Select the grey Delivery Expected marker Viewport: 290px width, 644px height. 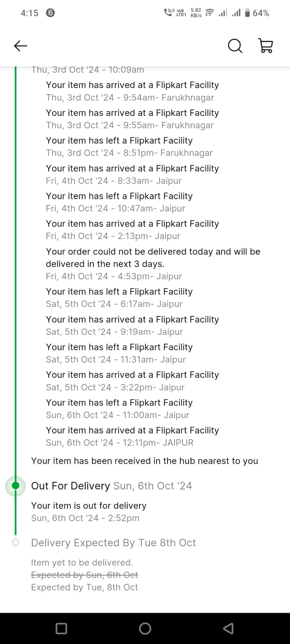pos(16,543)
